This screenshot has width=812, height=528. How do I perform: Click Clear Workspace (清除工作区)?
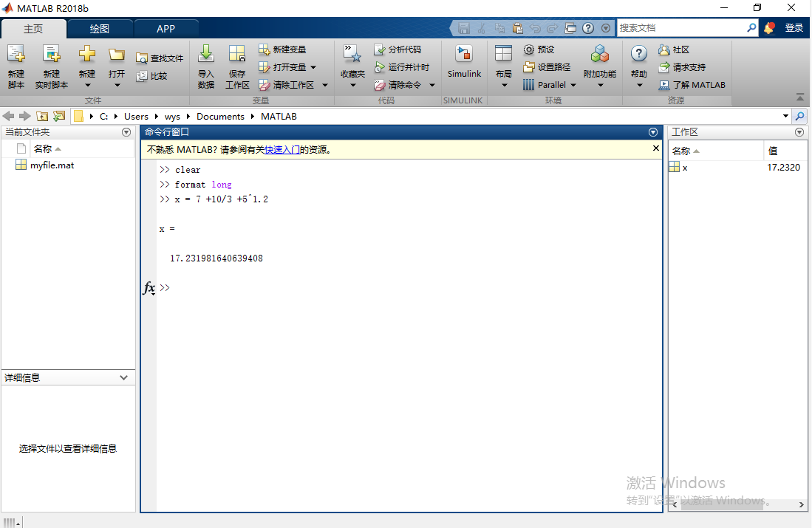[x=287, y=85]
